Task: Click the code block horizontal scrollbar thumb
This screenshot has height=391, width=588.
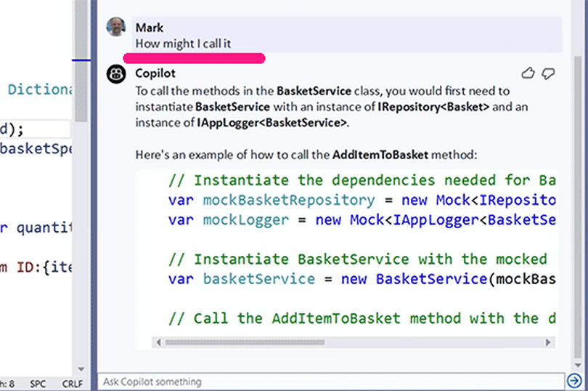Action: coord(245,342)
